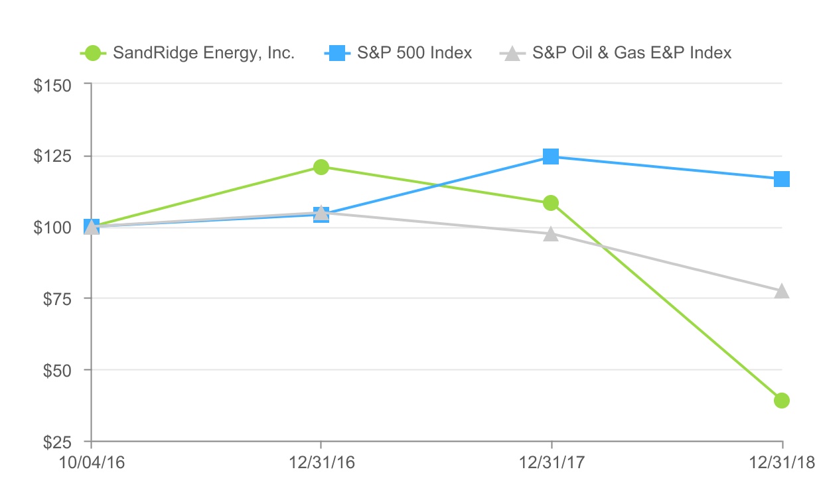Click S&P 500 blue square at 12/31/18
This screenshot has width=815, height=504.
(x=782, y=179)
